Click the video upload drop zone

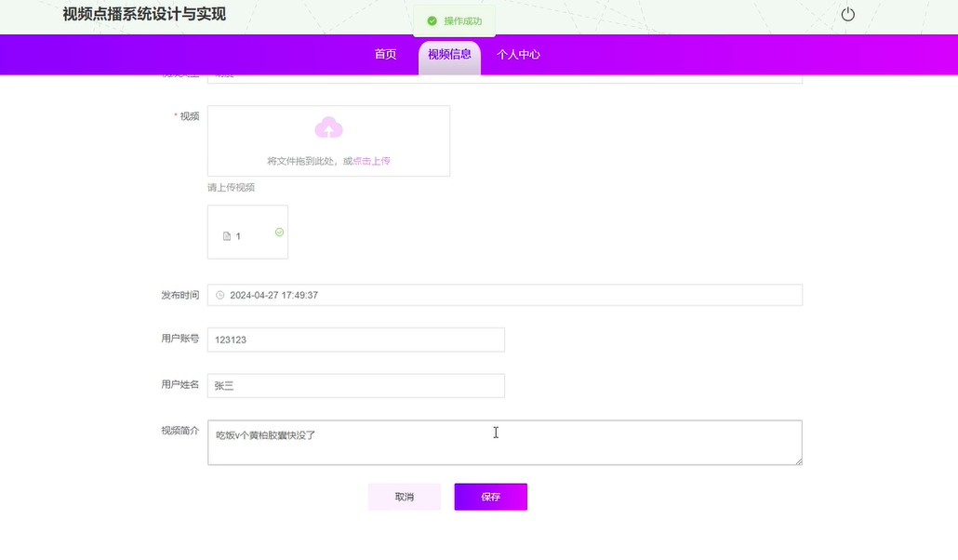pyautogui.click(x=328, y=141)
